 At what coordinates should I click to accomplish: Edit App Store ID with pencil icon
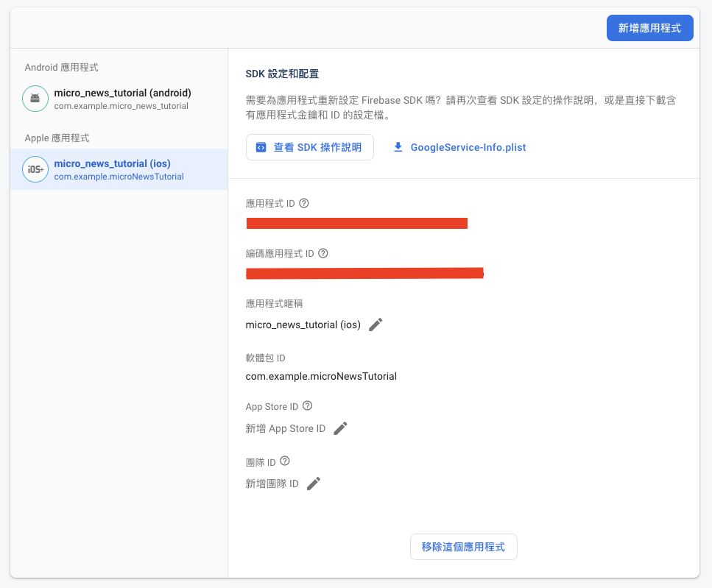point(340,428)
